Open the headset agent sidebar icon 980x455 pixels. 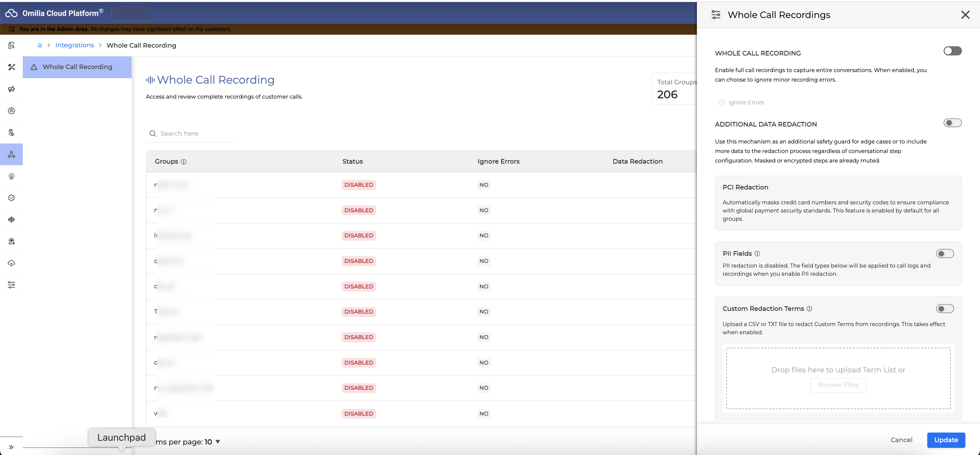12,241
